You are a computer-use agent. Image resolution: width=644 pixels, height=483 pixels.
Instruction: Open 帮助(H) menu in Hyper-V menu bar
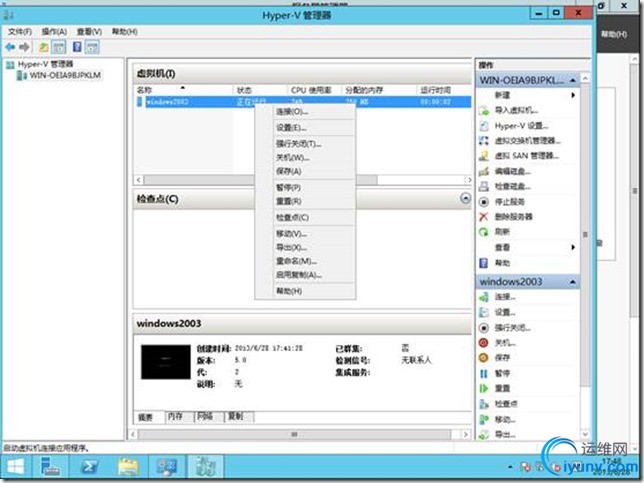[x=124, y=32]
